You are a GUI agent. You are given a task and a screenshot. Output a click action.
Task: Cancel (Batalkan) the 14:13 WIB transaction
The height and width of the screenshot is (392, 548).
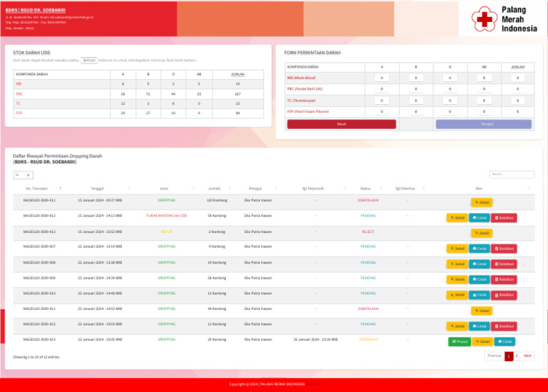coord(504,218)
